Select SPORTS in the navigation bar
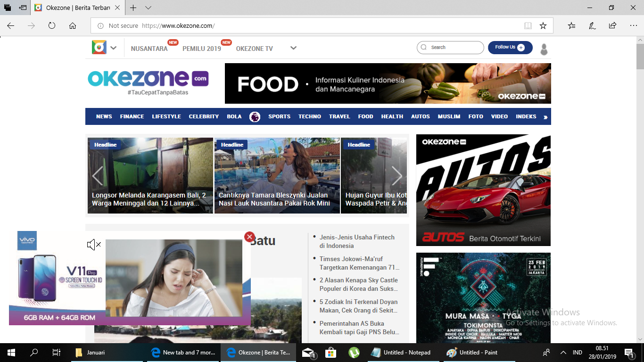 [x=280, y=116]
